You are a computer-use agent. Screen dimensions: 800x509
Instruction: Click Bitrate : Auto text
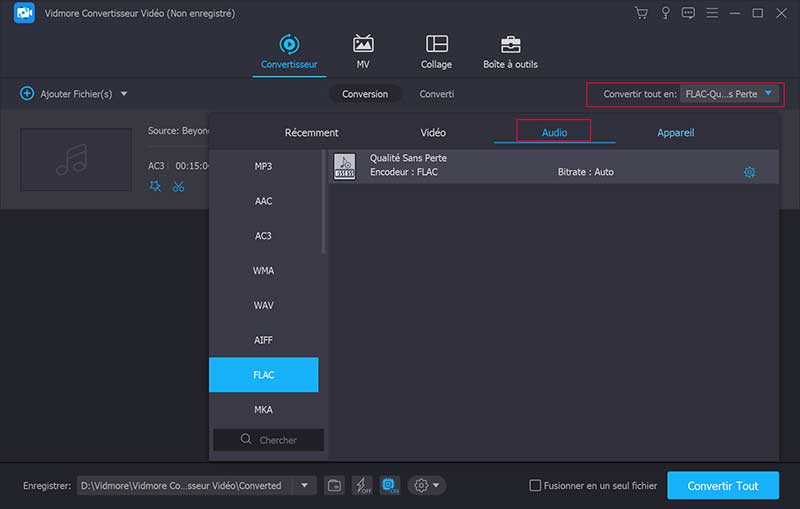coord(586,172)
